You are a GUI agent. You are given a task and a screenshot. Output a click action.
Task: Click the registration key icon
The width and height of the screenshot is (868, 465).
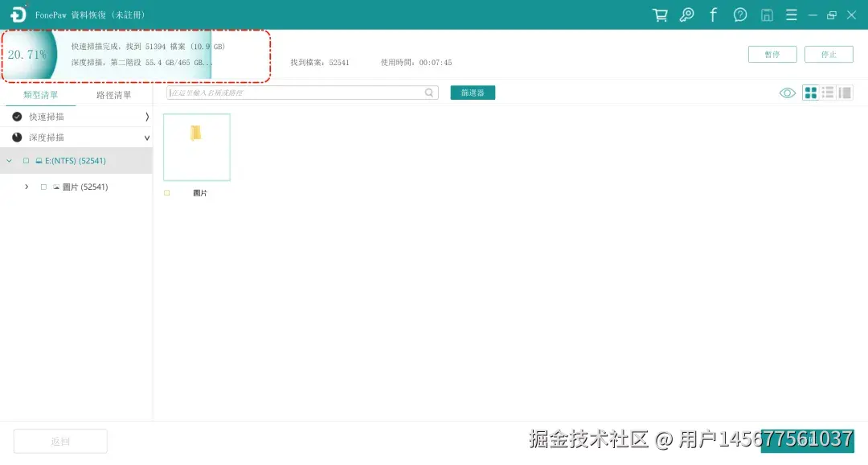click(686, 14)
